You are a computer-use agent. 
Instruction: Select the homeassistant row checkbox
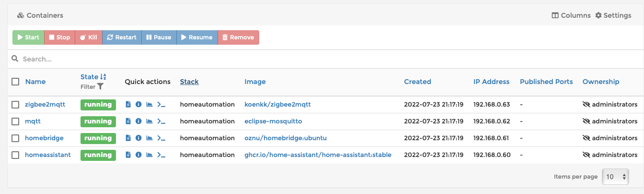pos(15,155)
